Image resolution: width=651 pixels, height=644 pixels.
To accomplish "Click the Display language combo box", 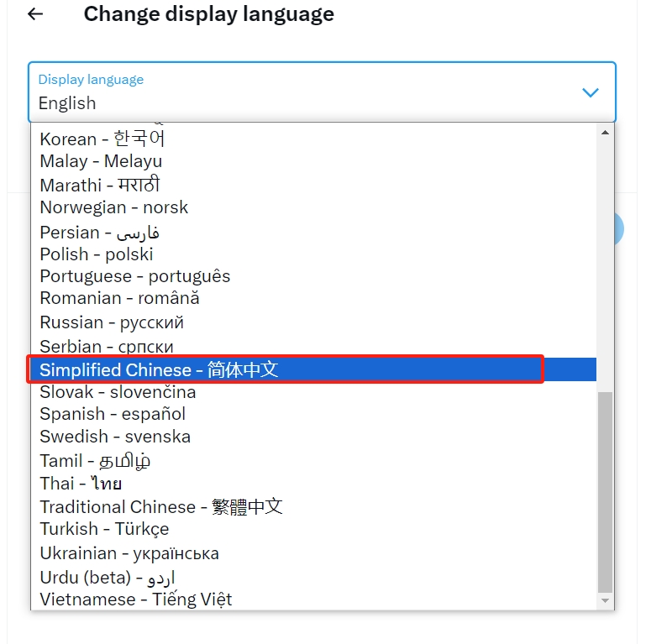I will (322, 92).
